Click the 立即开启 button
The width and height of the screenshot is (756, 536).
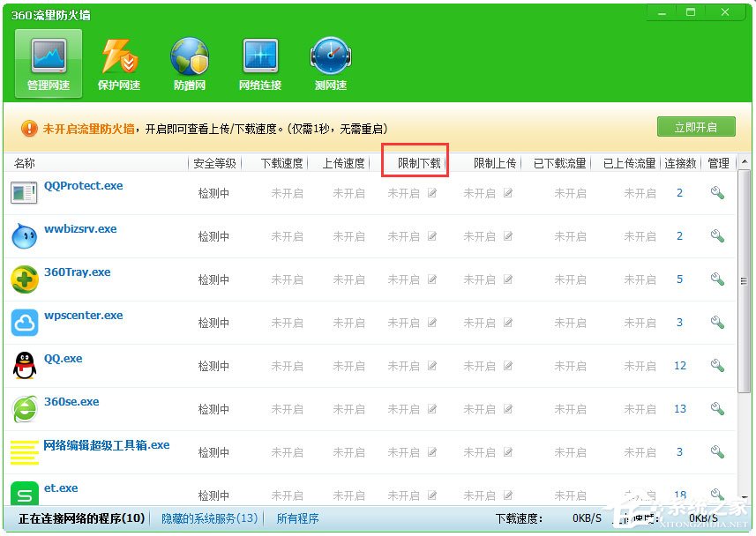click(696, 126)
